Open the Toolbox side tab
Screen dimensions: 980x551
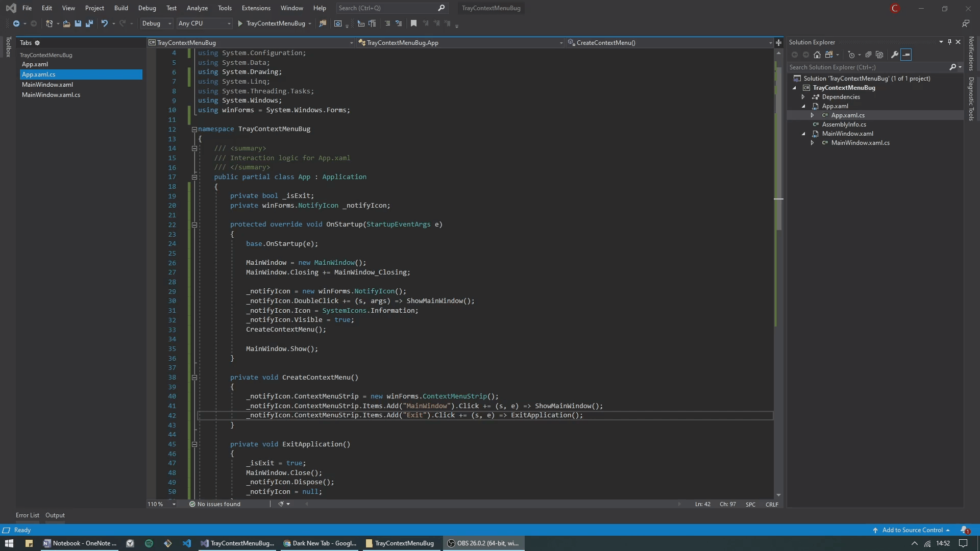[8, 47]
